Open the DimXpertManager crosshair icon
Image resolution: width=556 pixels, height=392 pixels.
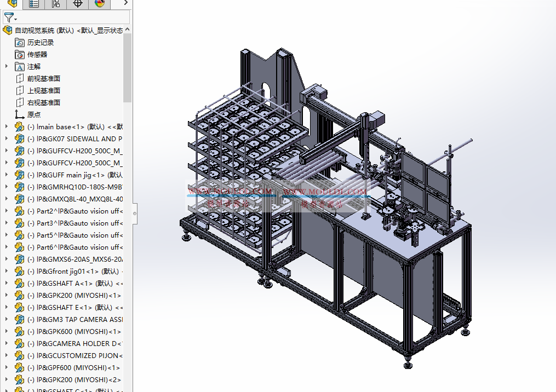click(77, 4)
